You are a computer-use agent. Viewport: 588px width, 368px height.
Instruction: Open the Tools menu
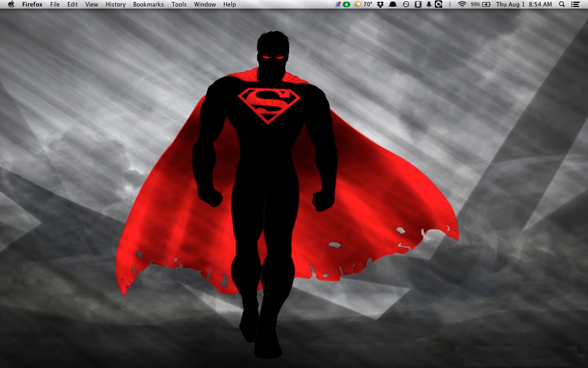coord(179,4)
